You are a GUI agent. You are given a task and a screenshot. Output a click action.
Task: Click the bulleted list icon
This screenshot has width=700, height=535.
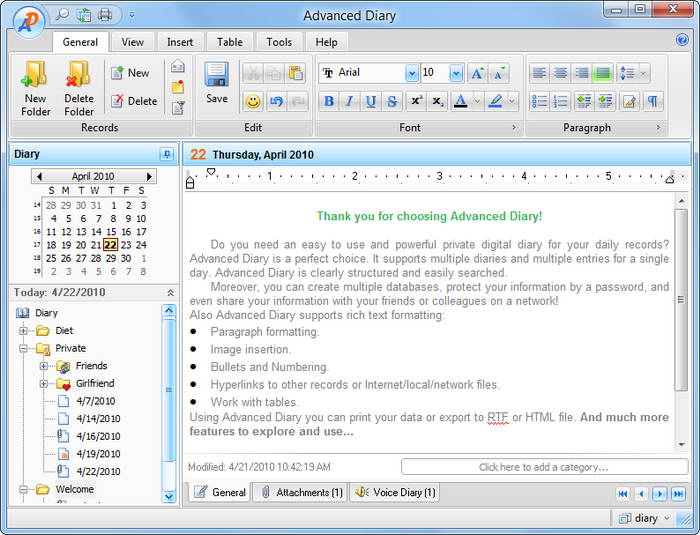tap(539, 101)
